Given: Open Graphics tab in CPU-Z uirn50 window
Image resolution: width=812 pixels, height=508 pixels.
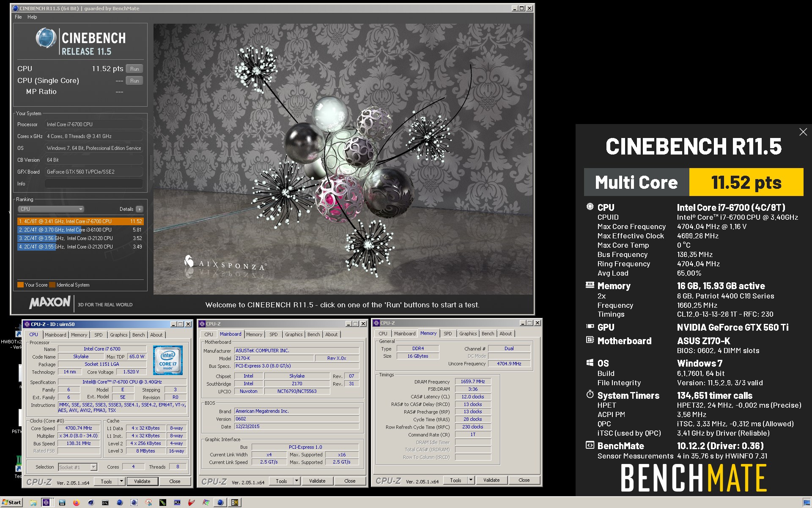Looking at the screenshot, I should [x=118, y=335].
